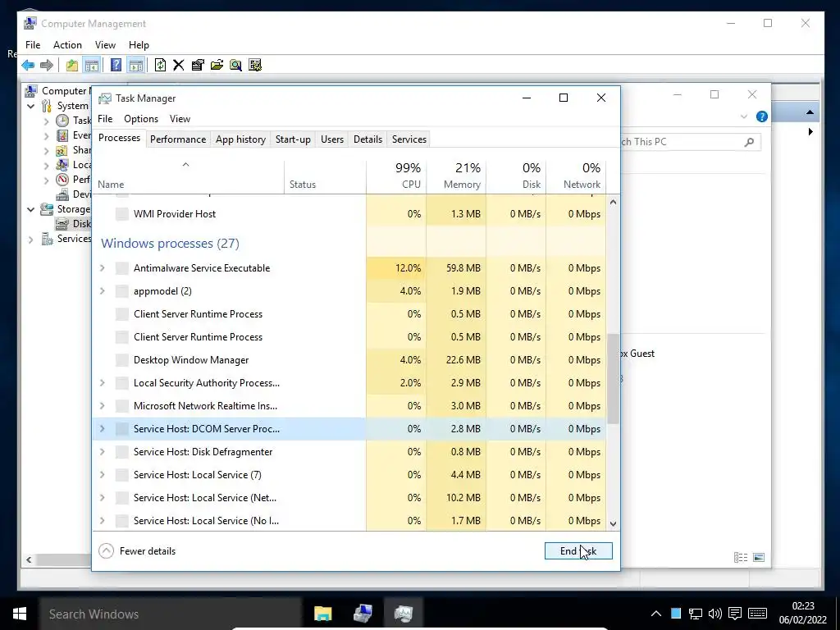This screenshot has width=840, height=630.
Task: Expand Services and Applications tree node
Action: (x=31, y=240)
